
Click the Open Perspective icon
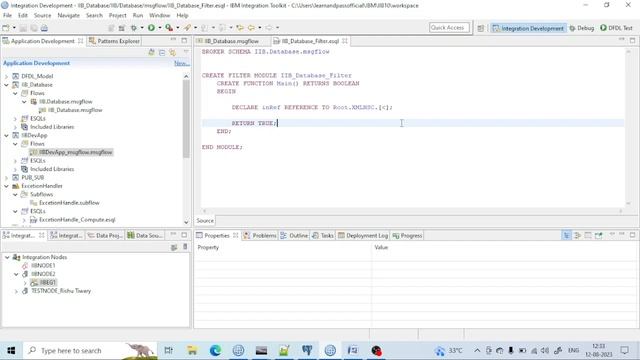(481, 28)
